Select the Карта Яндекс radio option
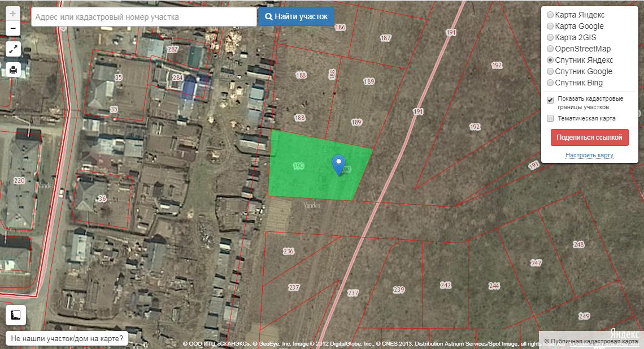Viewport: 644px width, 349px height. [x=550, y=15]
